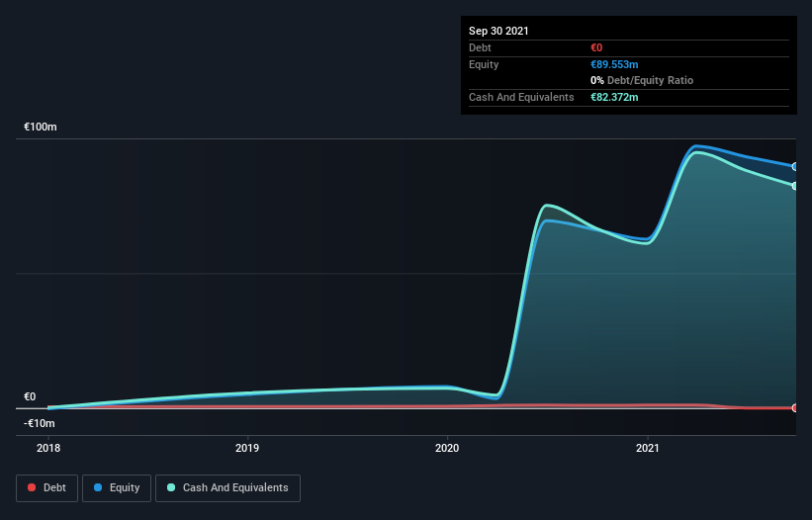Click the €89.553m equity value

614,64
